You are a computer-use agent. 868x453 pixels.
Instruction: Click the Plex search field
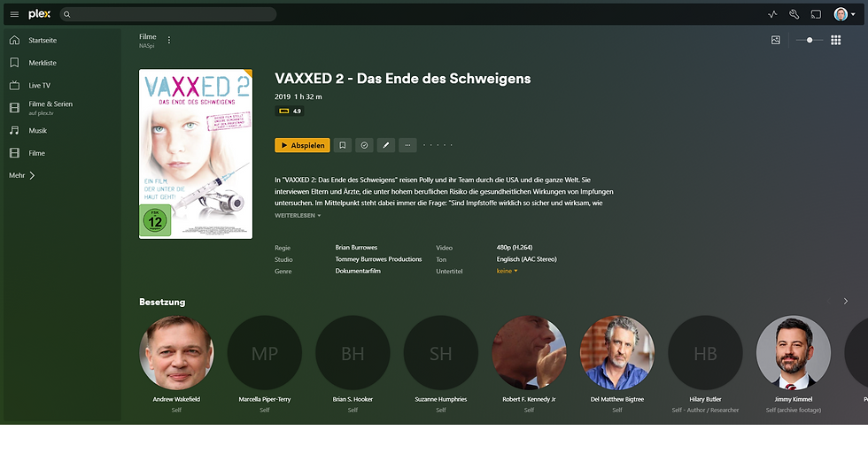point(168,14)
